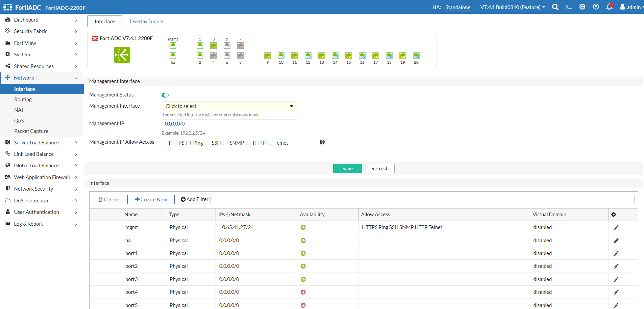The image size is (644, 309).
Task: Switch to the Overlay Tunnel tab
Action: (x=146, y=21)
